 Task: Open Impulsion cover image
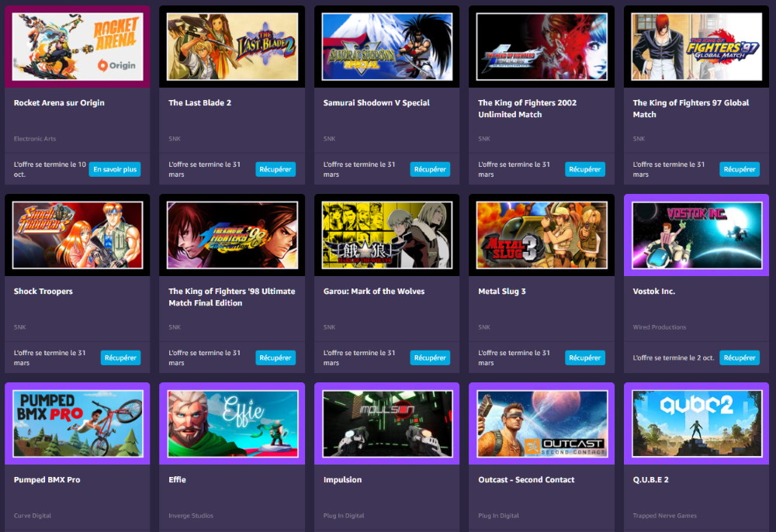[387, 423]
